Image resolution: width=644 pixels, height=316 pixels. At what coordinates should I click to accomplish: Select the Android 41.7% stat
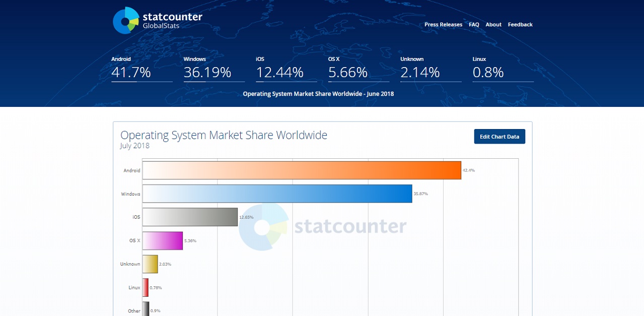141,69
